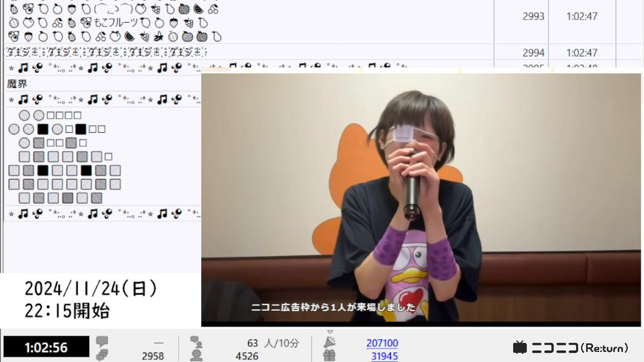Image resolution: width=644 pixels, height=362 pixels.
Task: Click the gift box points icon
Action: [x=329, y=355]
